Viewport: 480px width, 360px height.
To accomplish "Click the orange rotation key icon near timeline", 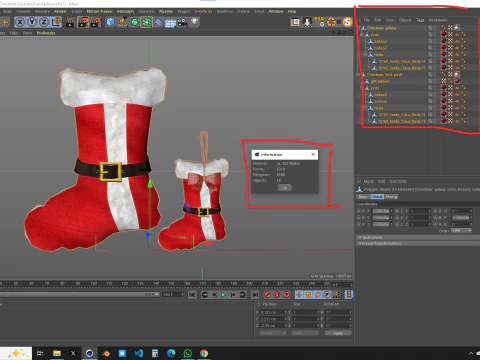I will [x=318, y=295].
